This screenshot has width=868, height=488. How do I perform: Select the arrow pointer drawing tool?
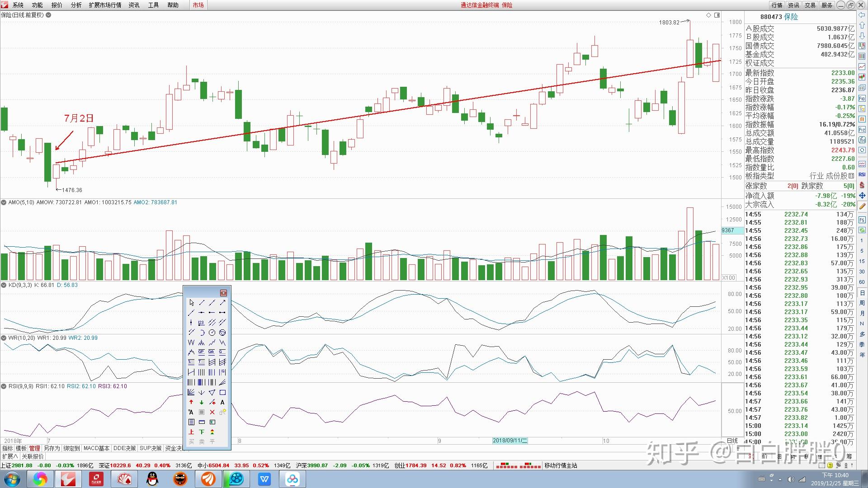click(x=191, y=302)
